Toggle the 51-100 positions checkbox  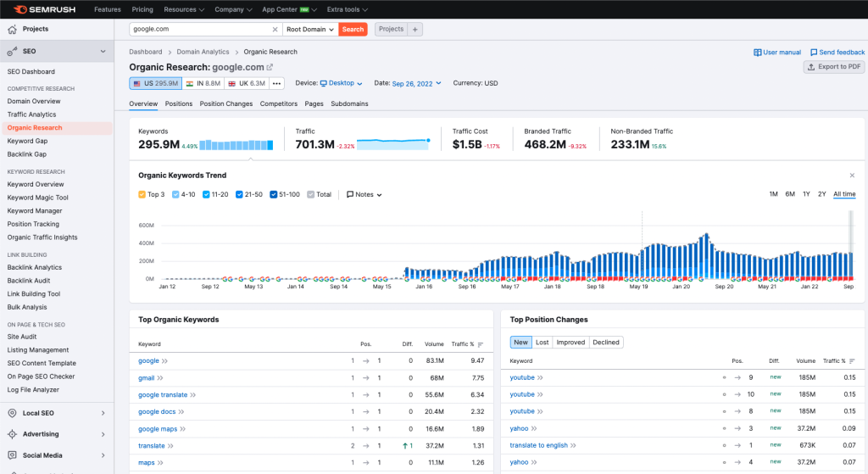click(274, 194)
